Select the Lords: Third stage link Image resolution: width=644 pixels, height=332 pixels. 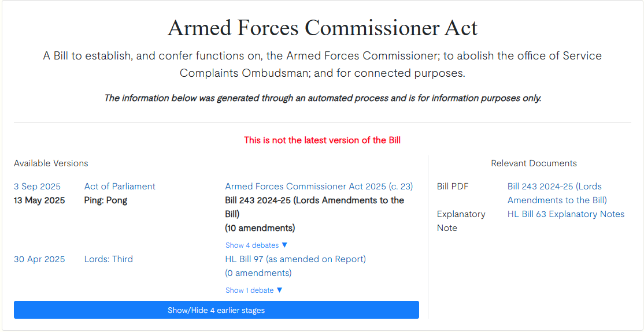[109, 259]
